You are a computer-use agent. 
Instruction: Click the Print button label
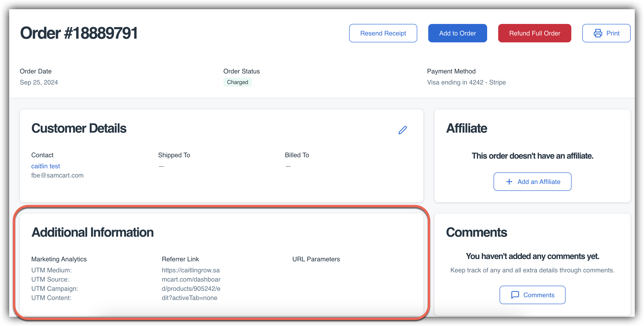click(x=613, y=33)
